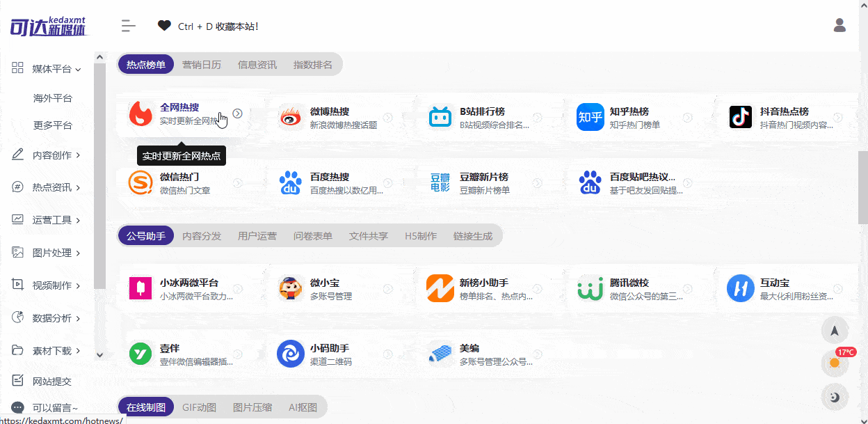Open the 美编 pencil icon
The height and width of the screenshot is (424, 868).
[440, 354]
